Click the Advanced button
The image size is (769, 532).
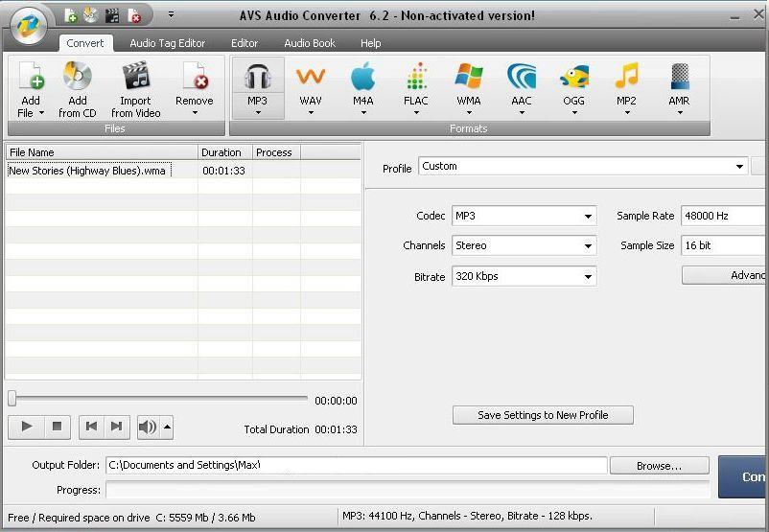click(725, 275)
